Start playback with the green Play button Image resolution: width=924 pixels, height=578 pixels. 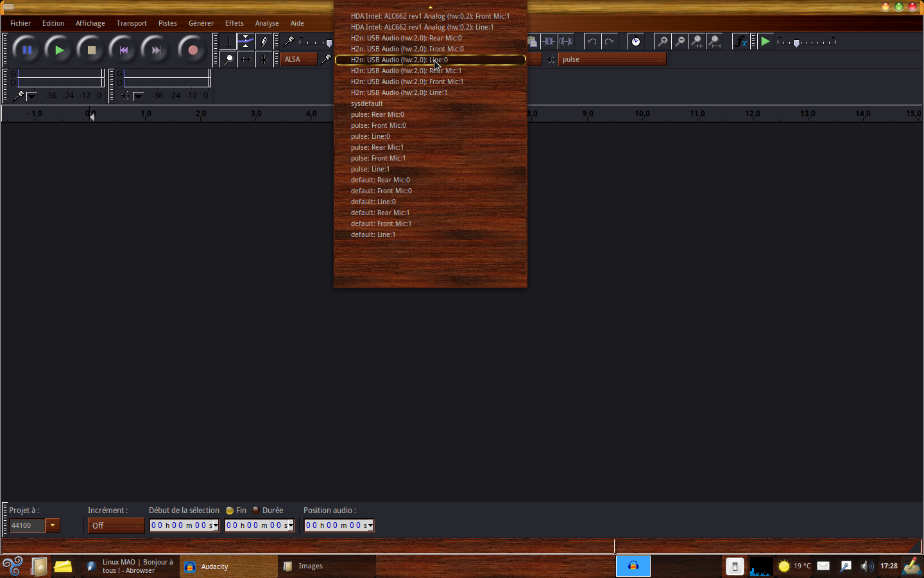coord(59,49)
